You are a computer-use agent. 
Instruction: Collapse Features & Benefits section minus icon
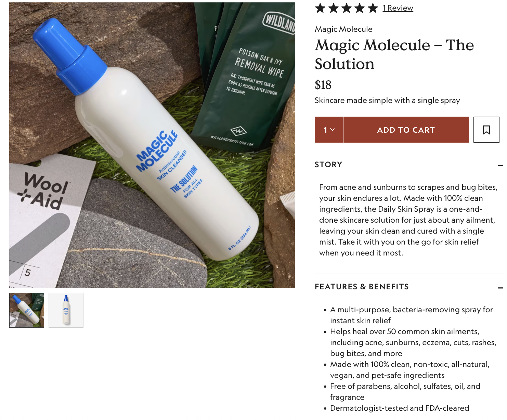point(500,288)
